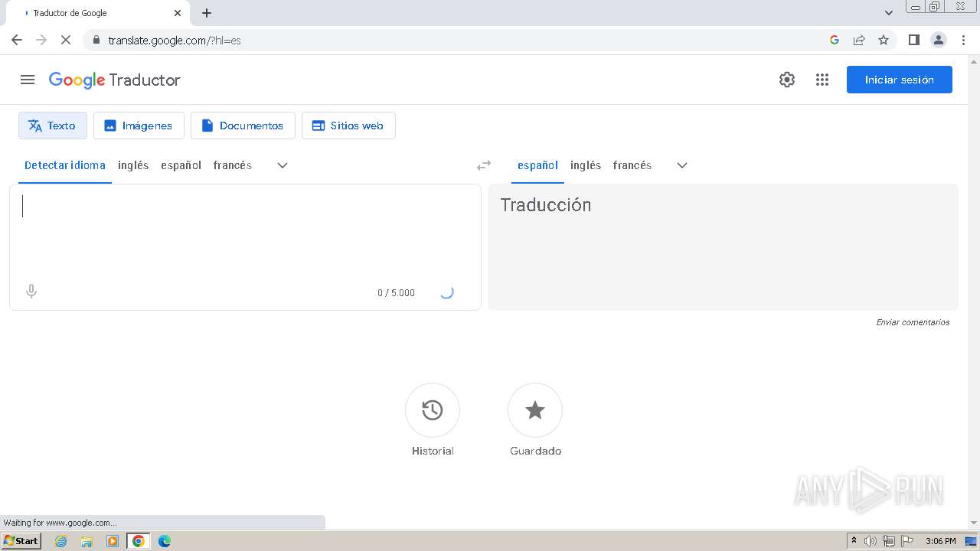Select the Texto translation mode
The width and height of the screenshot is (980, 551).
point(53,126)
